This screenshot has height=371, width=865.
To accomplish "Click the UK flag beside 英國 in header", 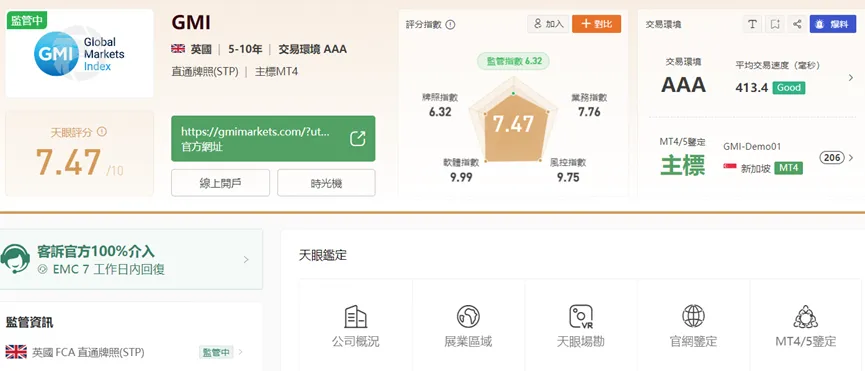I will click(x=178, y=49).
